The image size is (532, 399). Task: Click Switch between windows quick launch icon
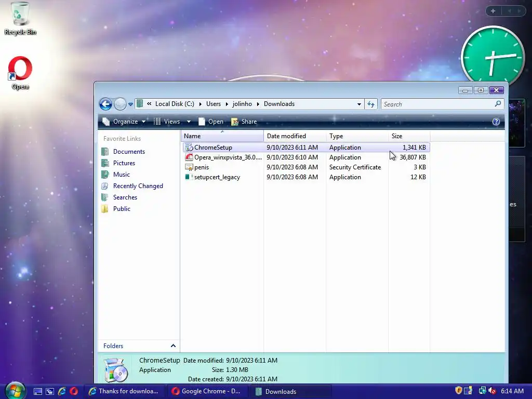click(50, 391)
